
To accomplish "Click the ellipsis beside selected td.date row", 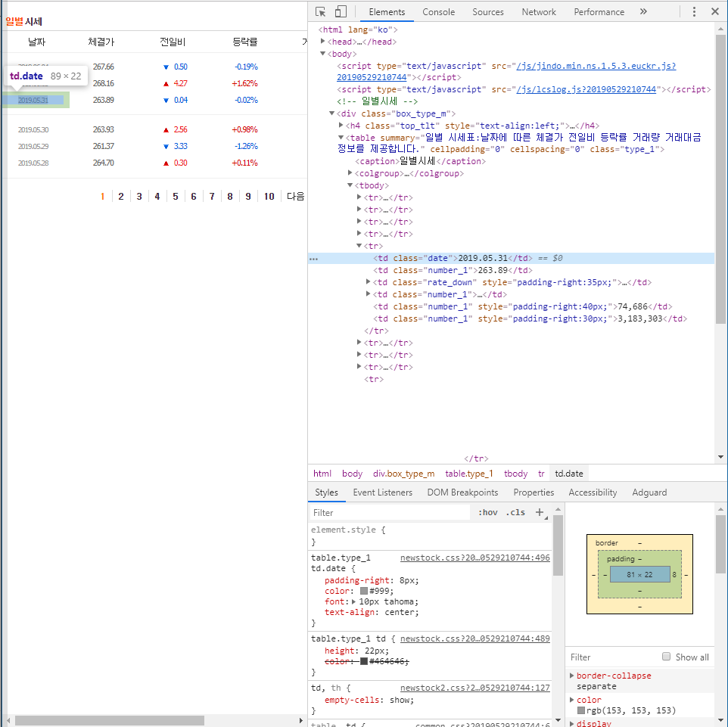I will point(314,259).
